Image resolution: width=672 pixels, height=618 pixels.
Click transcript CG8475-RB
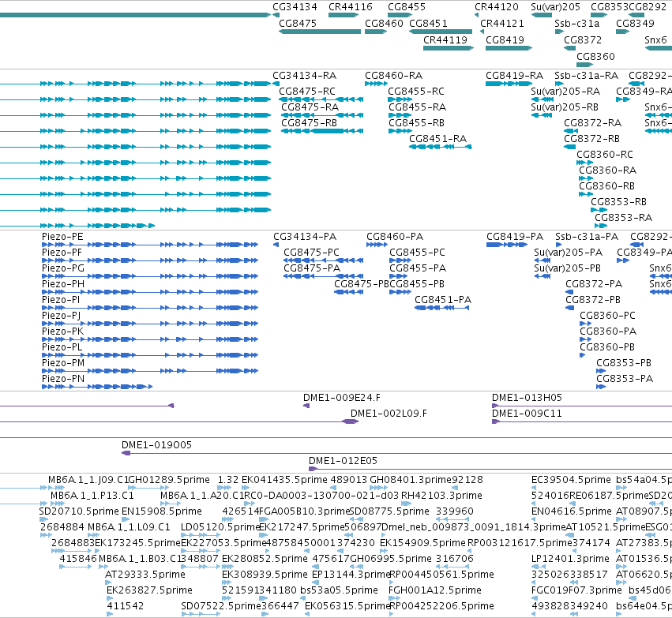coord(310,123)
